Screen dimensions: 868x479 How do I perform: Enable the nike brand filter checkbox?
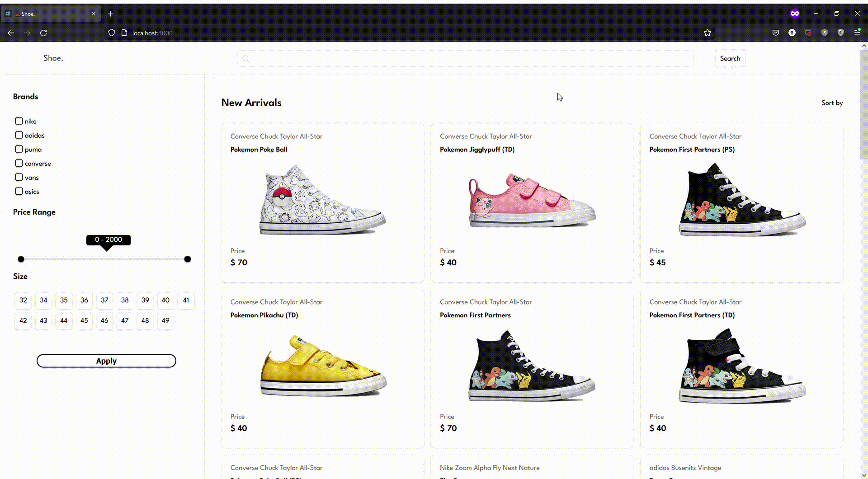tap(19, 121)
